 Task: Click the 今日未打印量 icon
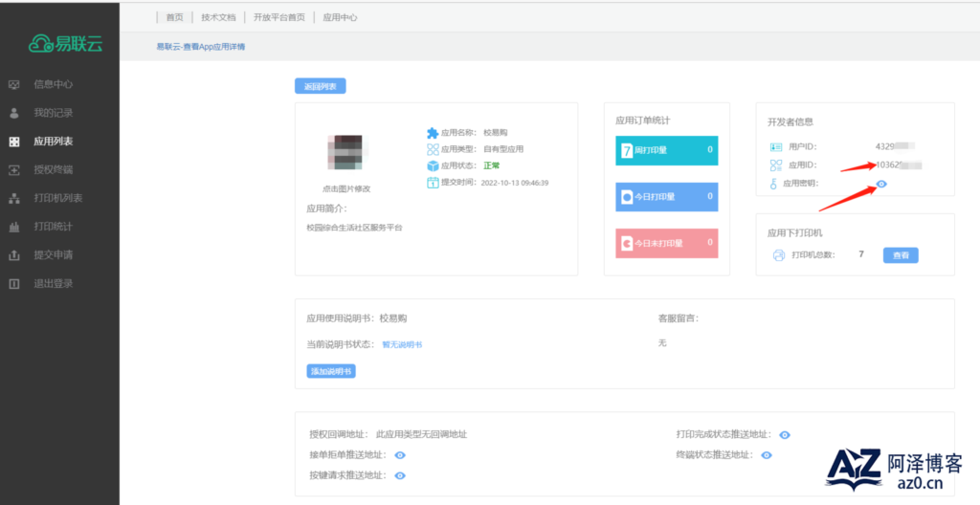627,243
